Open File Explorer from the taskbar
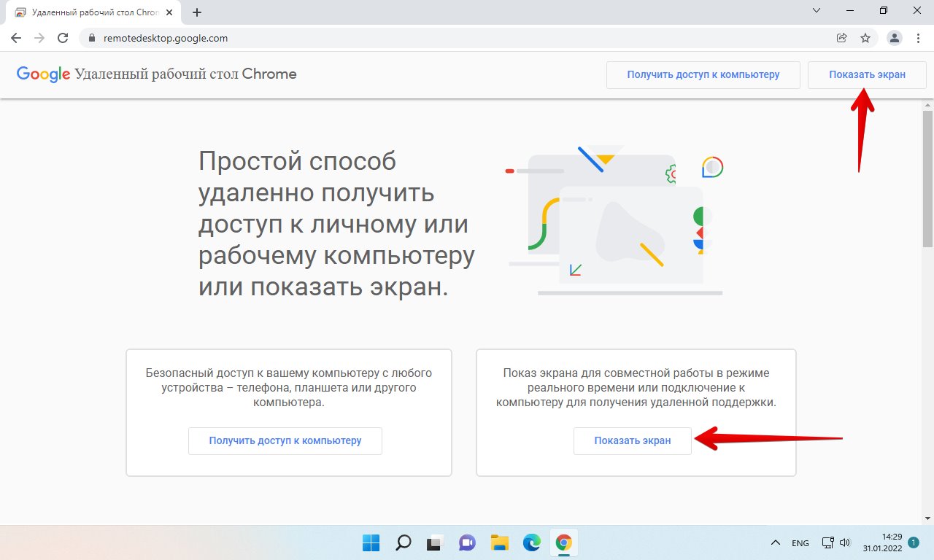Screen dimensions: 934x560 499,542
